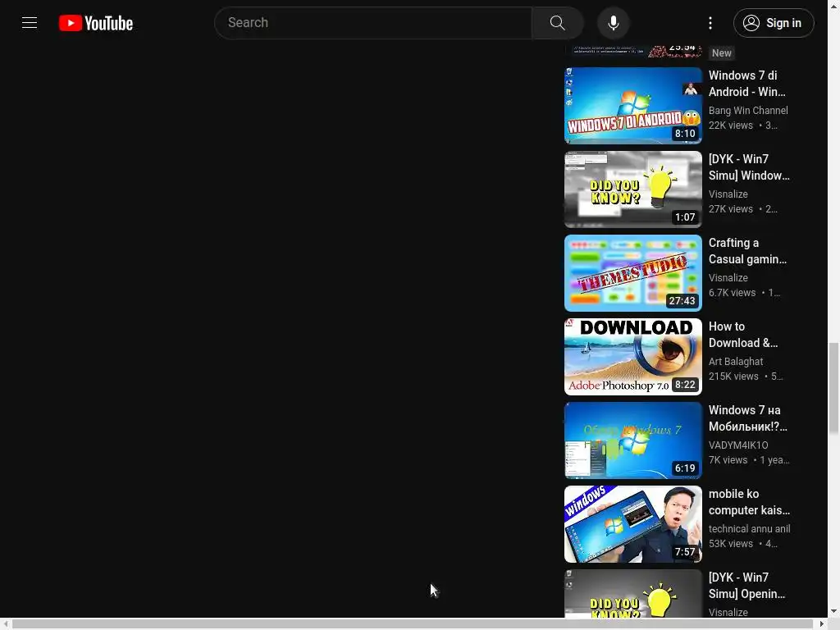Visit Bang Win Channel
The height and width of the screenshot is (630, 840).
(x=748, y=111)
